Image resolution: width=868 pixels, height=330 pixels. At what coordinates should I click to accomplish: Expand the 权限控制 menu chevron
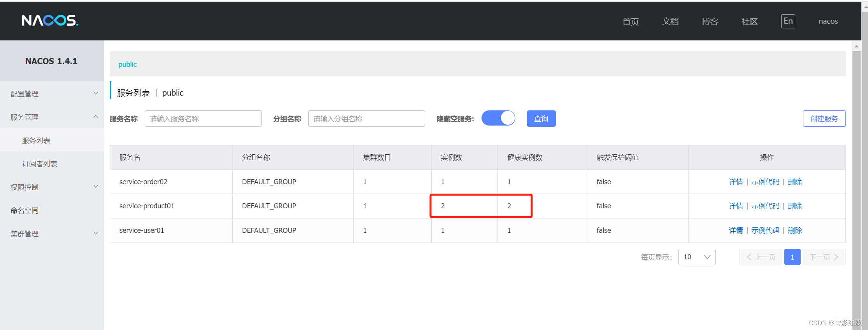coord(96,187)
